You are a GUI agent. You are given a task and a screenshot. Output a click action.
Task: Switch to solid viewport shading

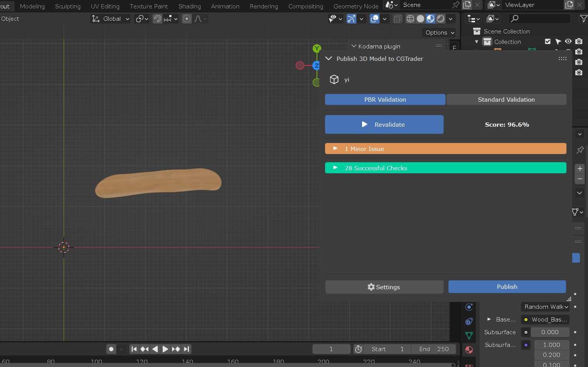coord(421,19)
